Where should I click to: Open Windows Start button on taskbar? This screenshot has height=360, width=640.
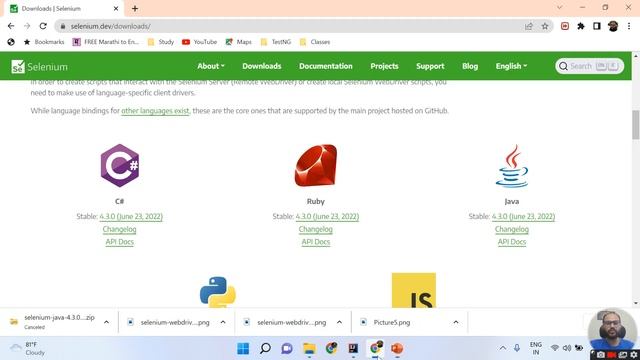click(243, 349)
